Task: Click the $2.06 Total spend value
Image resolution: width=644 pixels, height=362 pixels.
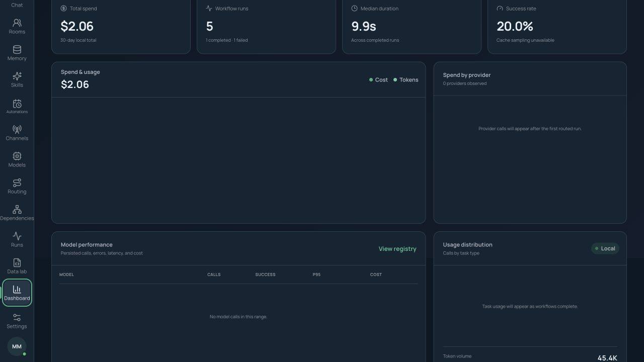Action: coord(77,26)
